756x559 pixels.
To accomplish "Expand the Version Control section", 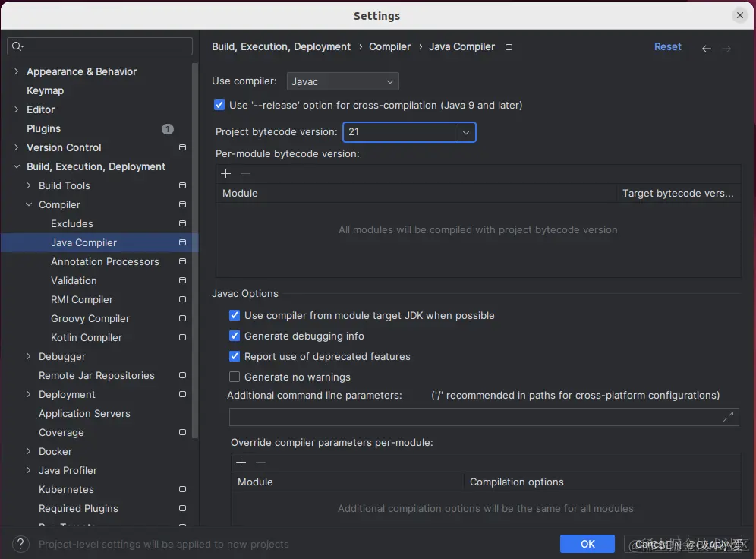I will pos(17,147).
